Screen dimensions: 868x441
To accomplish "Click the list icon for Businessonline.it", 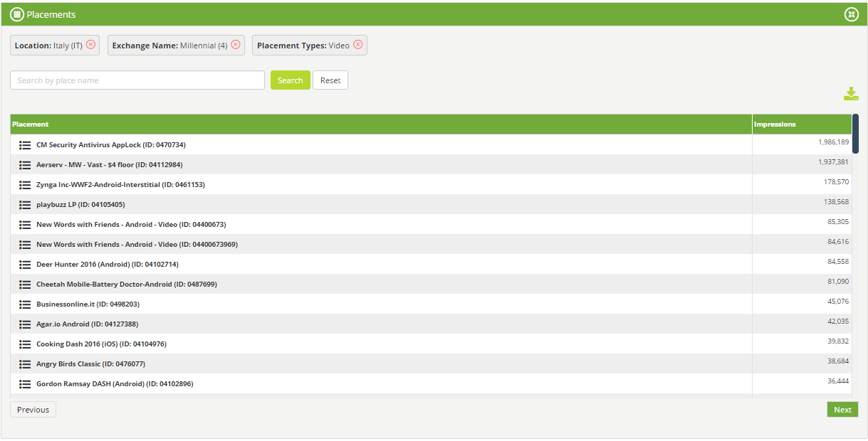I will [x=25, y=304].
